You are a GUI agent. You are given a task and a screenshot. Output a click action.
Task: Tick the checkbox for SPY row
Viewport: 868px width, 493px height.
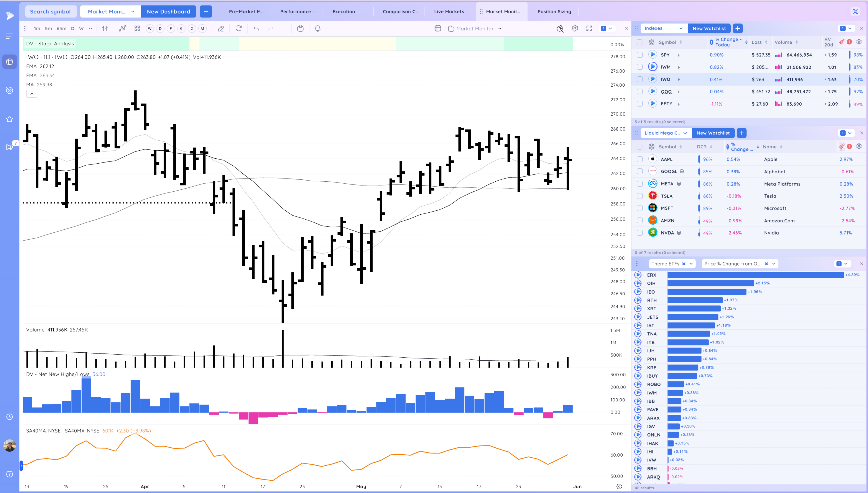[639, 55]
